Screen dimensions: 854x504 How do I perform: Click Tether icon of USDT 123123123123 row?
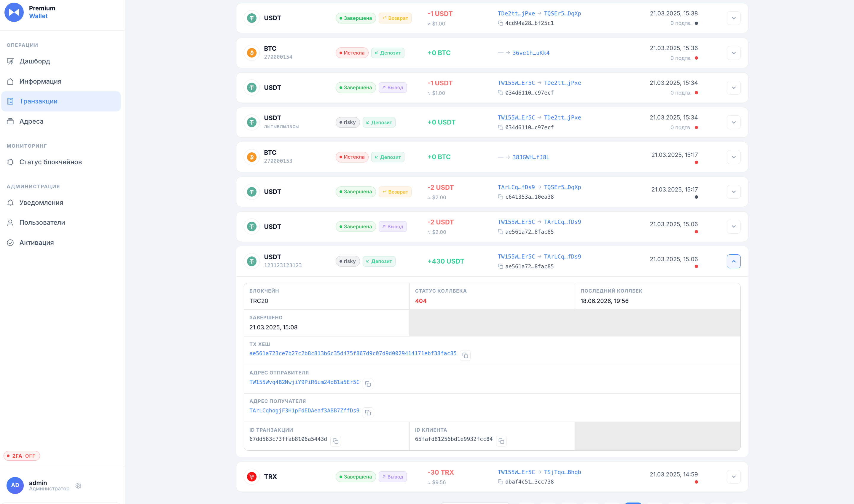pyautogui.click(x=252, y=261)
